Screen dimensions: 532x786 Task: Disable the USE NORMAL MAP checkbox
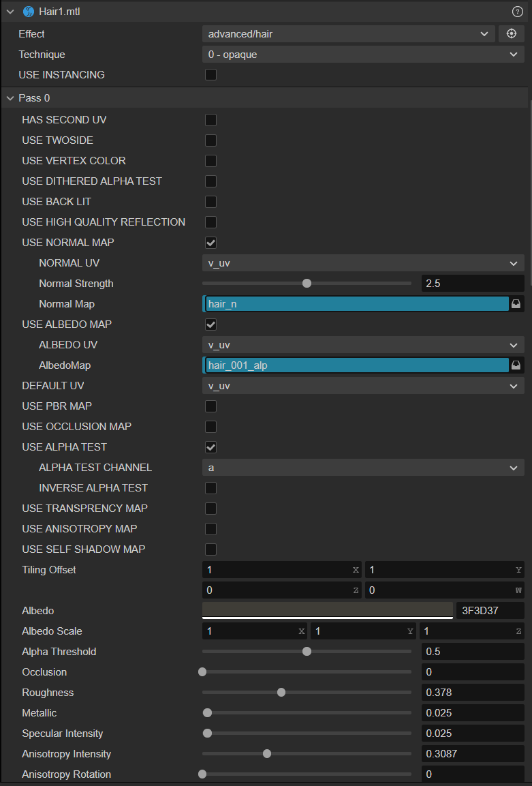pyautogui.click(x=211, y=243)
